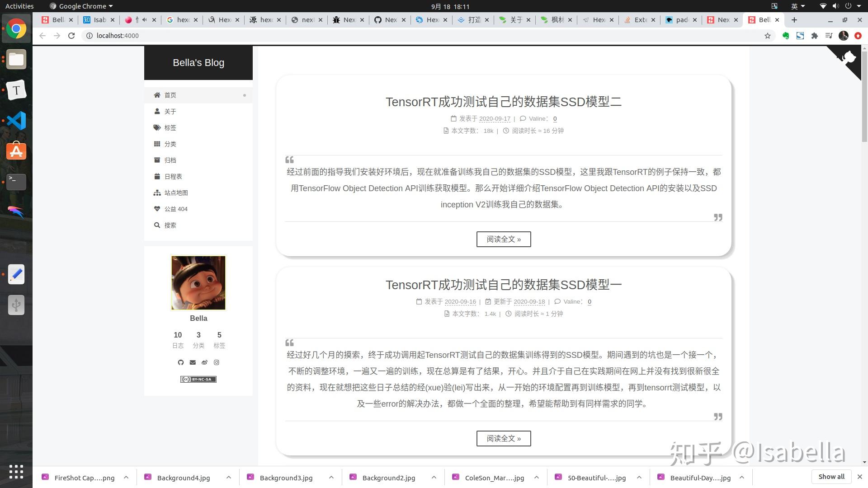Click the Show all downloads button
The image size is (868, 488).
(x=831, y=477)
